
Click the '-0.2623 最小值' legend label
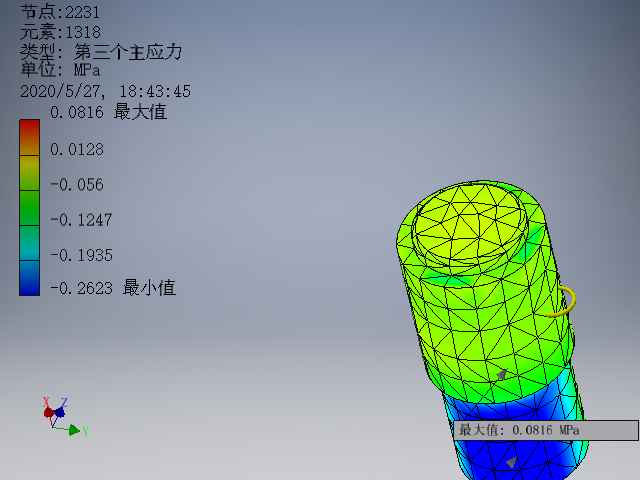113,288
